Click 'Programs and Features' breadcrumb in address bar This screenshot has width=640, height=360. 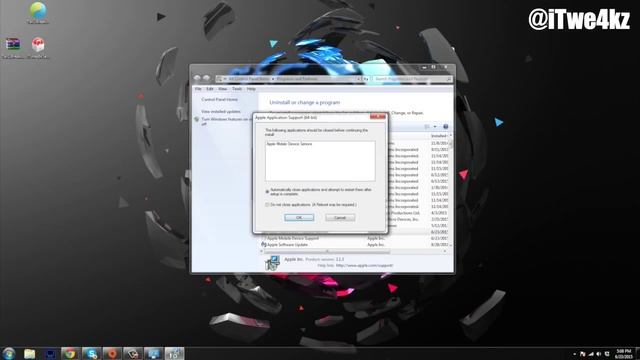[x=297, y=79]
